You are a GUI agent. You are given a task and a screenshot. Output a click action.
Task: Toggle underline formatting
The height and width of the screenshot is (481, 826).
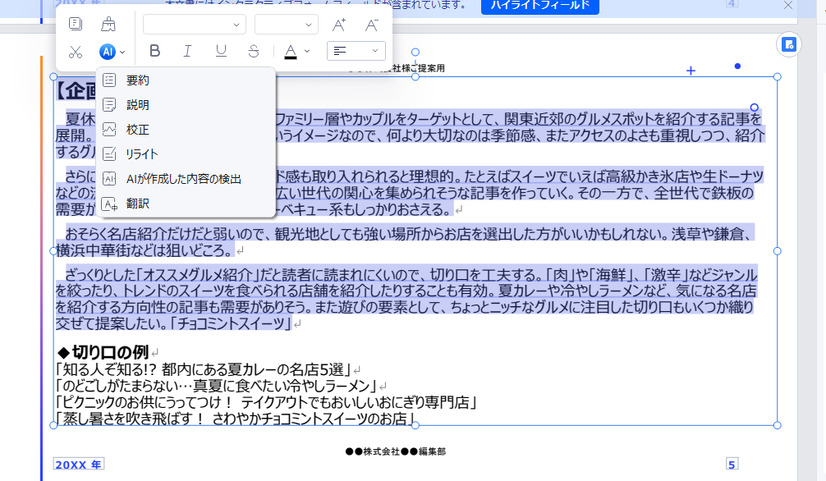[220, 51]
